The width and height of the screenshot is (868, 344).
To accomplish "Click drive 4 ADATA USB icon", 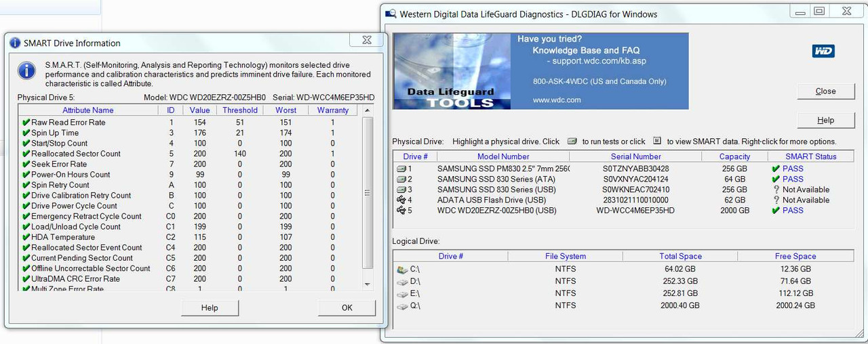I will click(x=401, y=200).
